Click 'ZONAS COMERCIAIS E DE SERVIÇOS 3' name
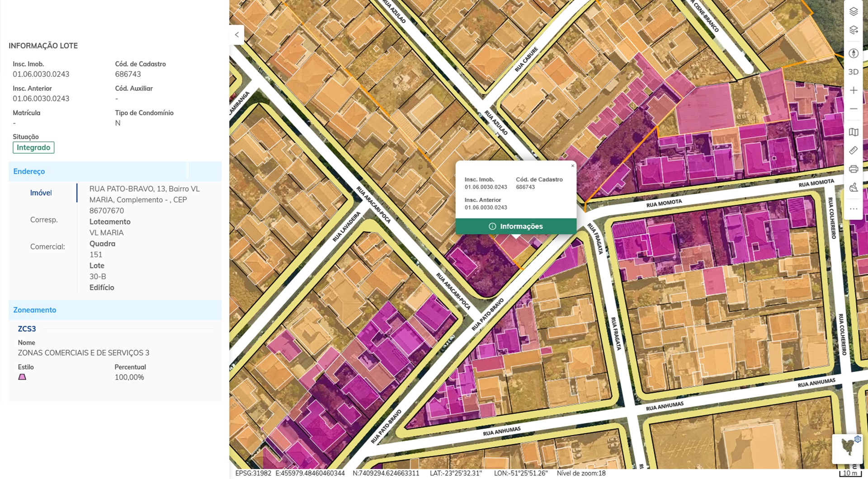 click(x=84, y=353)
